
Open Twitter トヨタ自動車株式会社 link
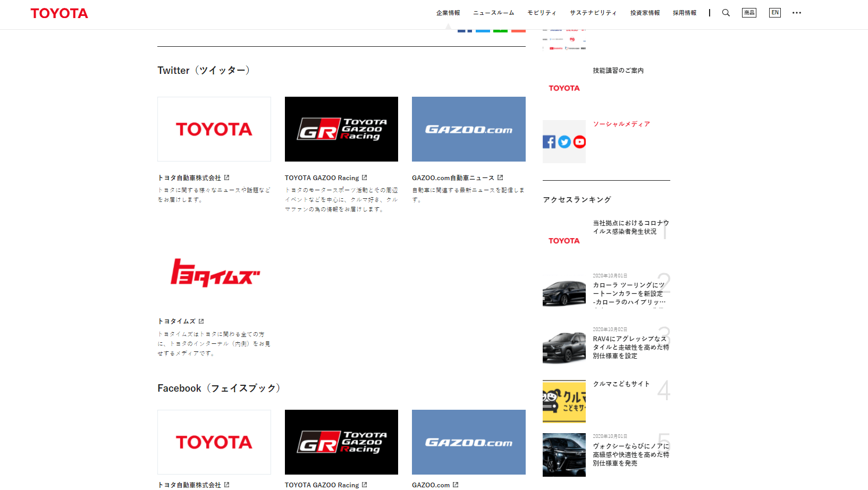point(189,178)
